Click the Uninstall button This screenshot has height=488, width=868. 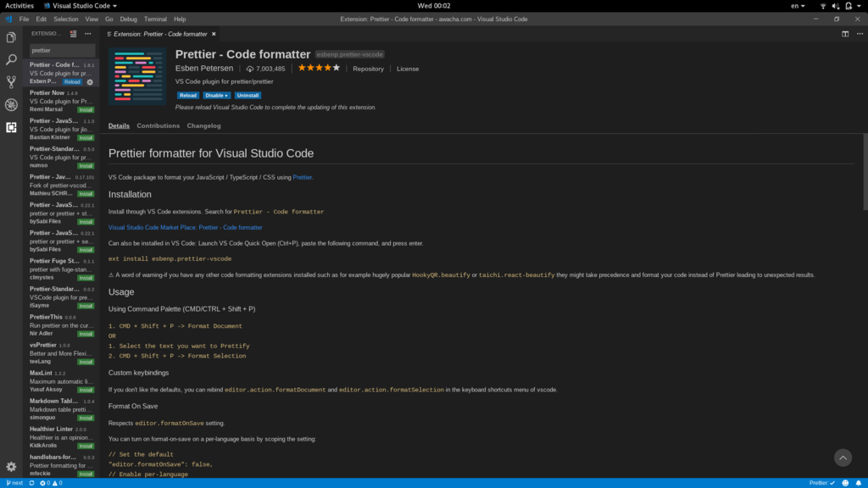pos(248,95)
